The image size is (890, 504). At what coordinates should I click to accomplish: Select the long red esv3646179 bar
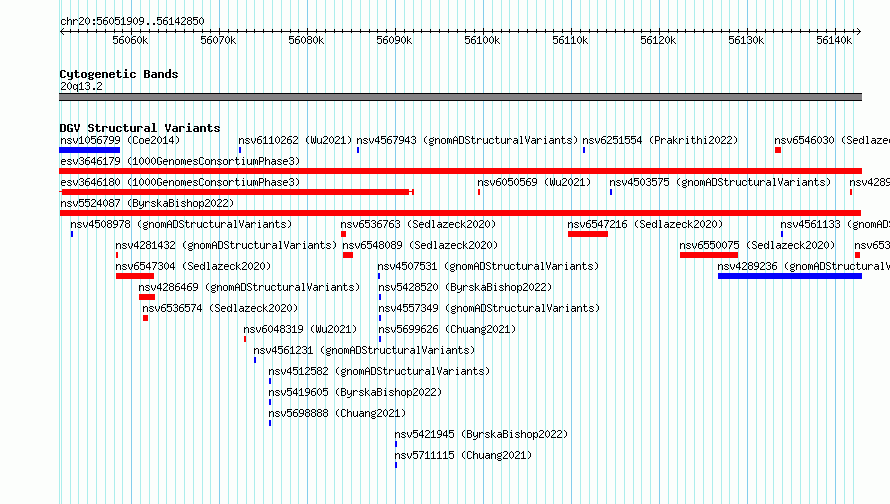coord(460,171)
